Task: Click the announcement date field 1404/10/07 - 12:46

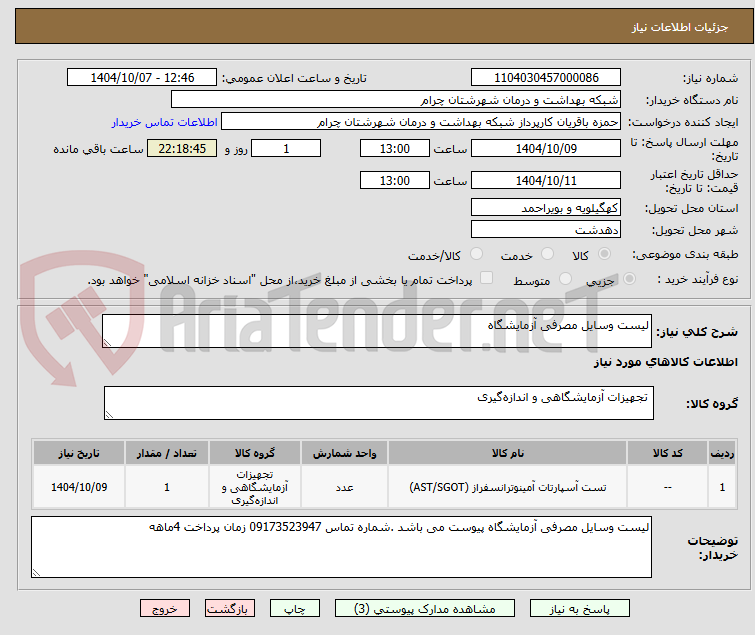Action: pos(142,78)
